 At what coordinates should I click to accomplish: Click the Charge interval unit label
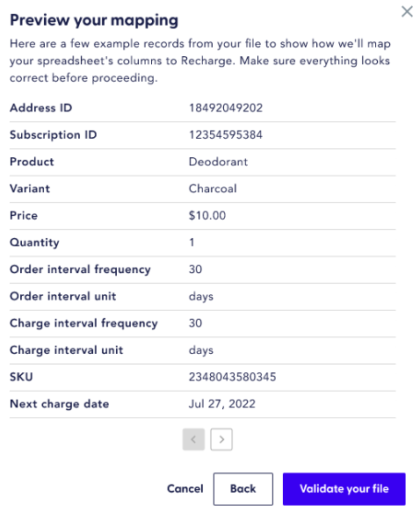[67, 350]
